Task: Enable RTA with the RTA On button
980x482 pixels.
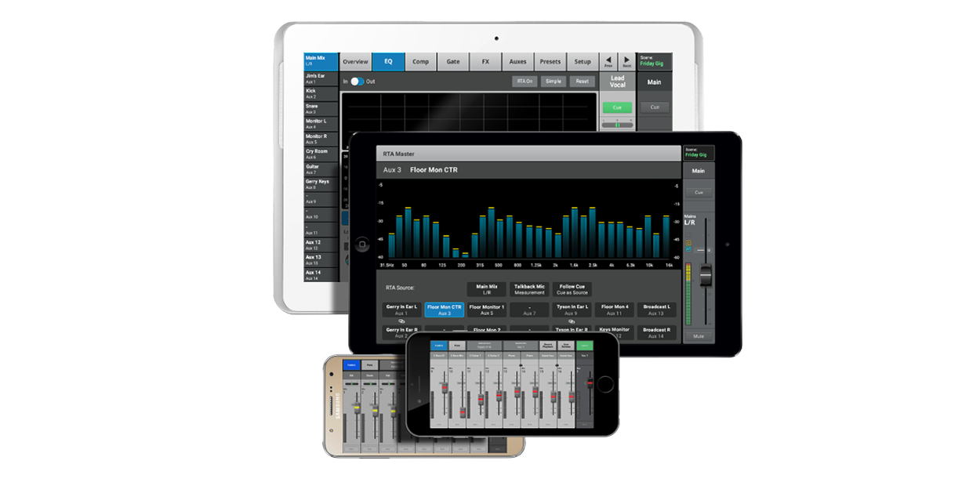Action: point(524,82)
